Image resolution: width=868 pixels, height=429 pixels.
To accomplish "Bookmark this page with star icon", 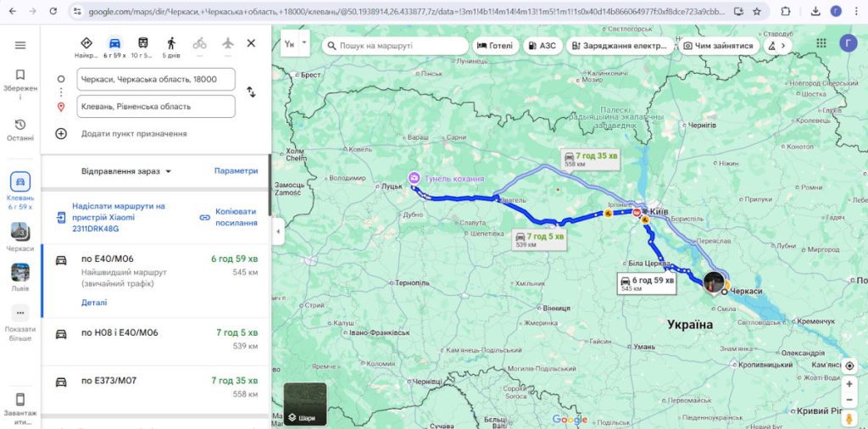I will click(757, 11).
